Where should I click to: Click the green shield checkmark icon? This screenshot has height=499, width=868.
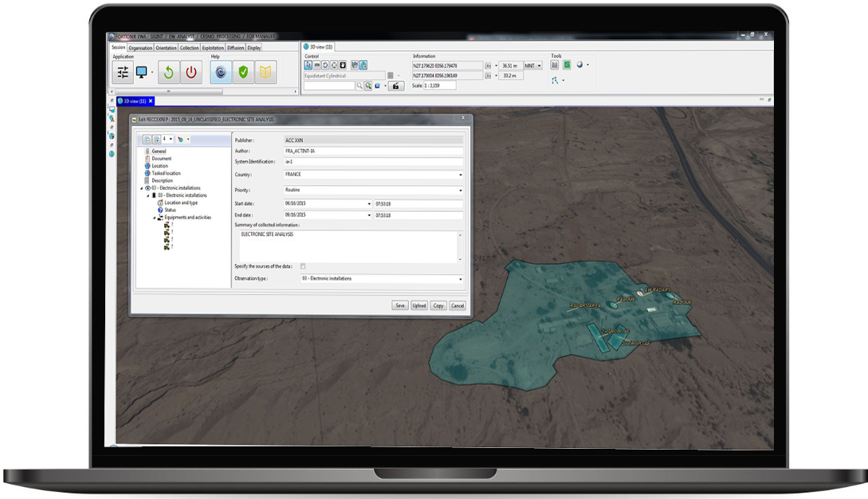(x=243, y=73)
